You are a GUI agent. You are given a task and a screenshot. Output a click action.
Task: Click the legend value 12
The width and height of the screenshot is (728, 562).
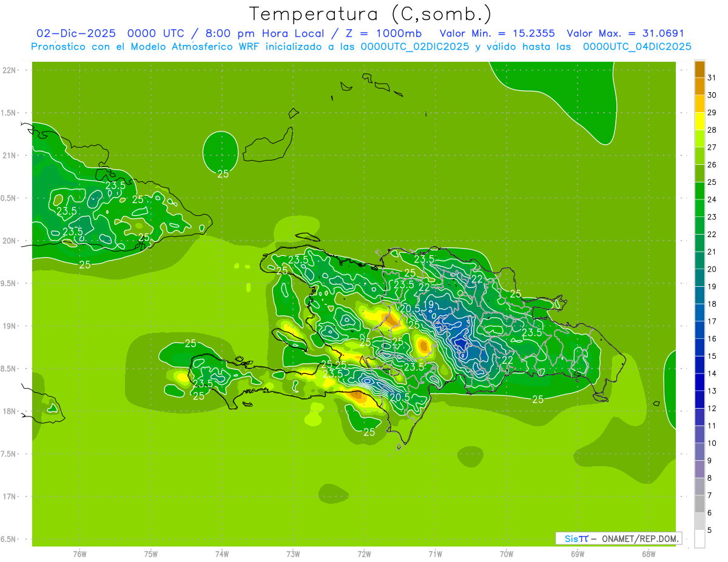coord(712,409)
